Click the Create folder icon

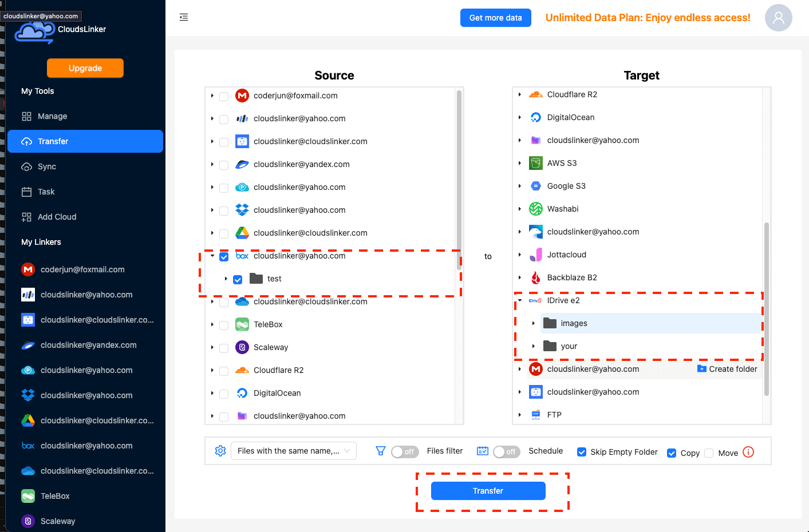[701, 369]
